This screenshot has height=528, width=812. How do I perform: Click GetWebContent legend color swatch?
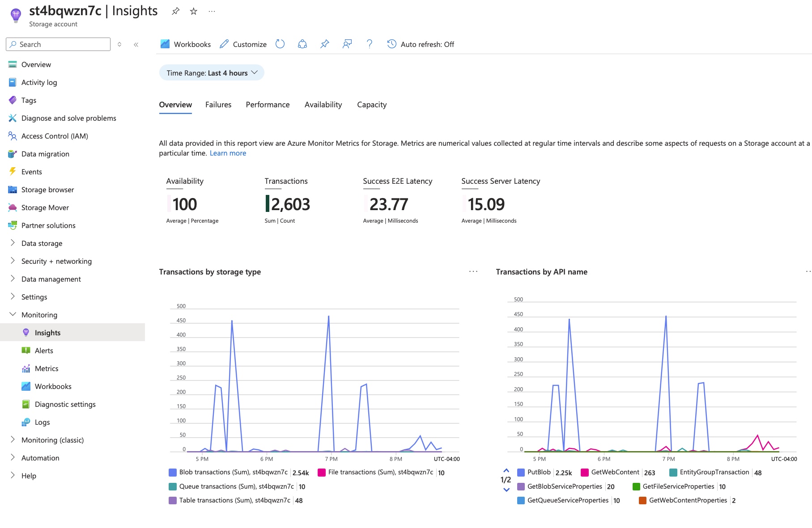pos(584,473)
